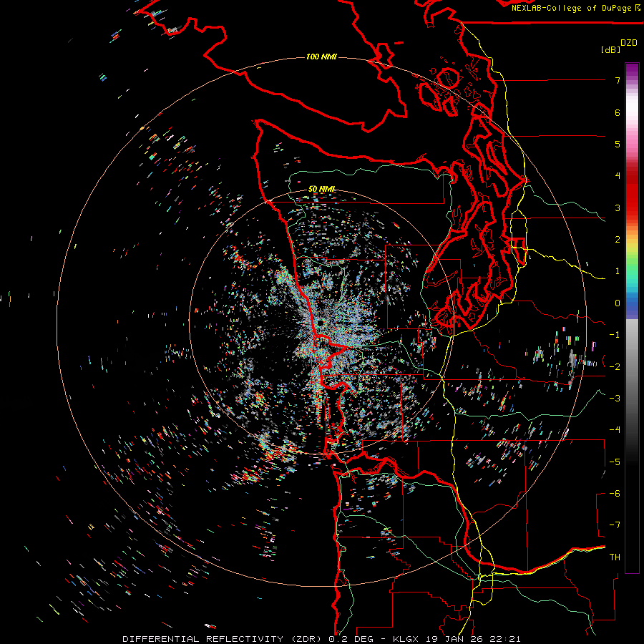Click the 7 dB tick label on the scale
The width and height of the screenshot is (644, 644).
click(618, 80)
